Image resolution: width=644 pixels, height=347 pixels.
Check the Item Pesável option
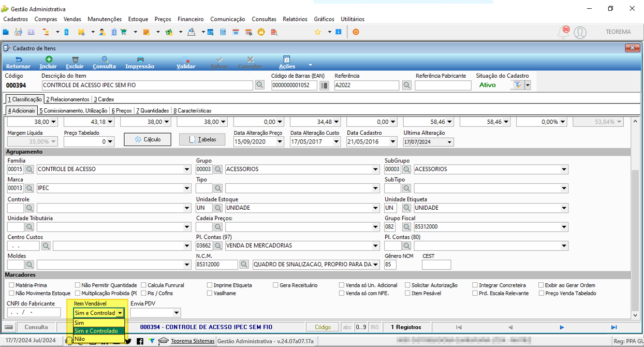(x=407, y=293)
